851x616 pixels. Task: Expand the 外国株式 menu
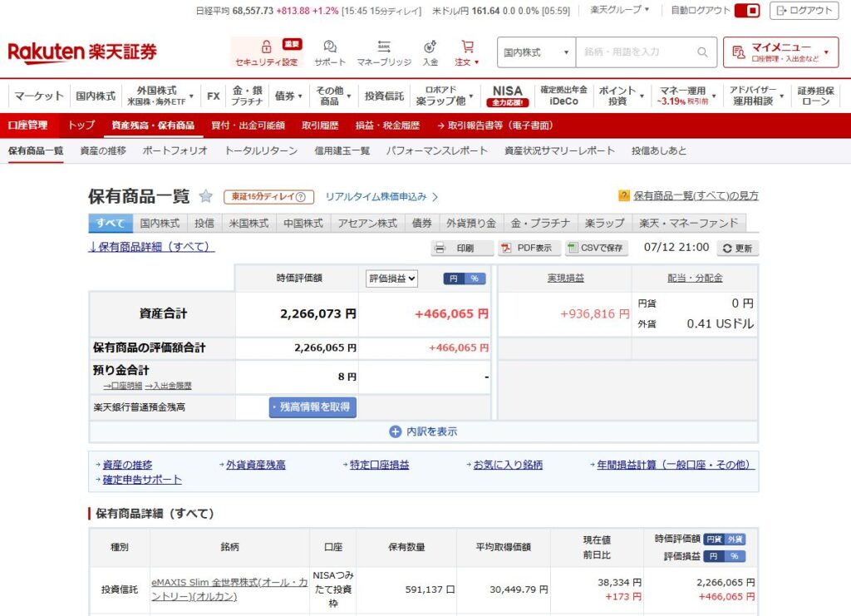tap(160, 96)
